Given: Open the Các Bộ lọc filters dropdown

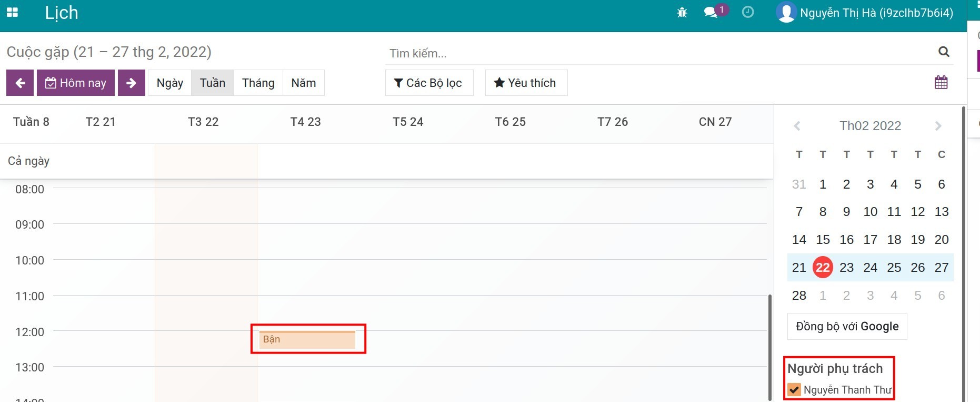Looking at the screenshot, I should pyautogui.click(x=429, y=83).
